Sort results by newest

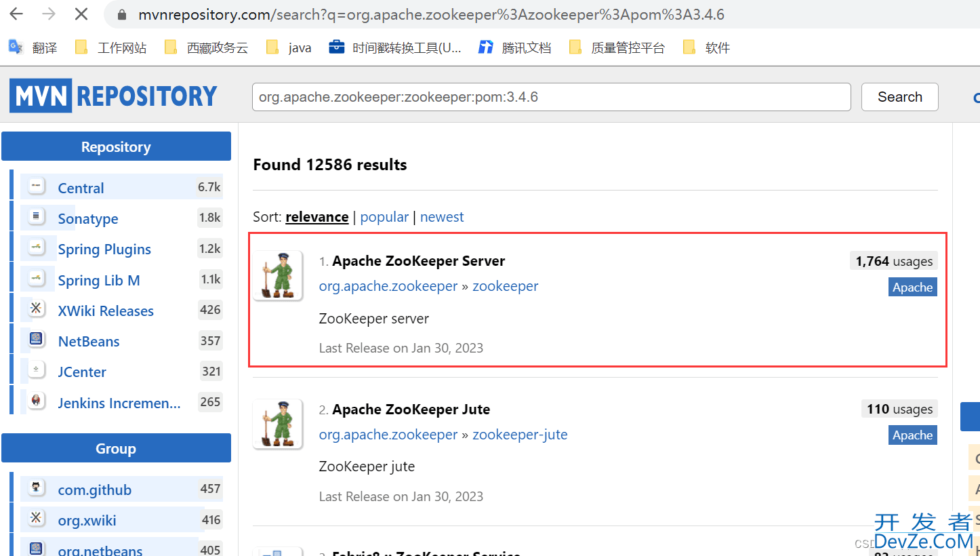pyautogui.click(x=442, y=217)
